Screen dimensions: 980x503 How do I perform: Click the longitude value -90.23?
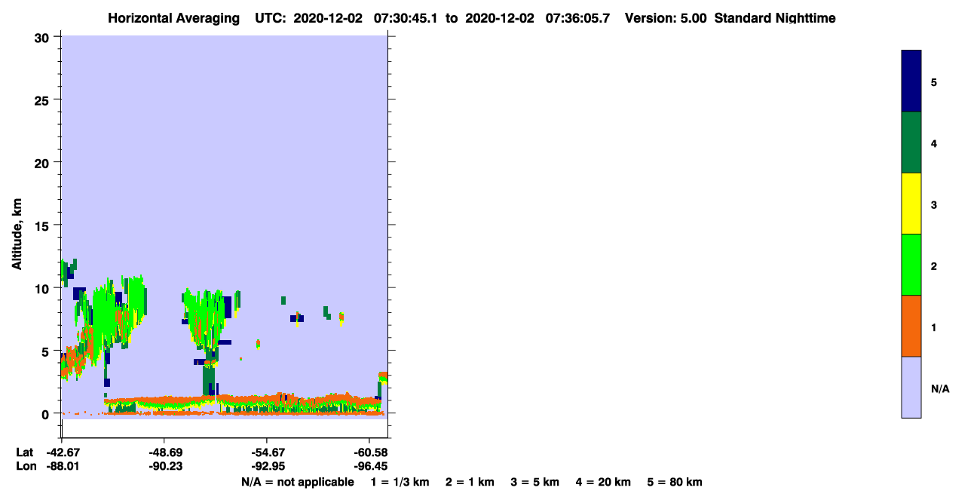[x=164, y=466]
